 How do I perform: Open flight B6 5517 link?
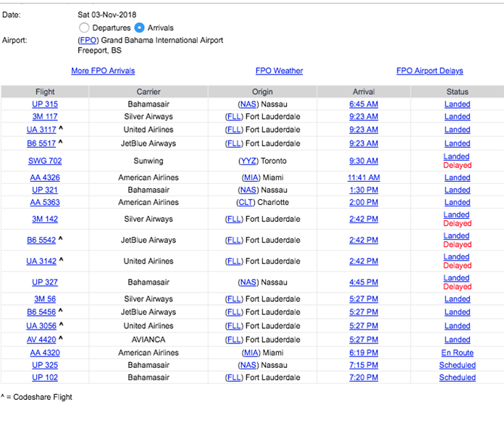(41, 143)
